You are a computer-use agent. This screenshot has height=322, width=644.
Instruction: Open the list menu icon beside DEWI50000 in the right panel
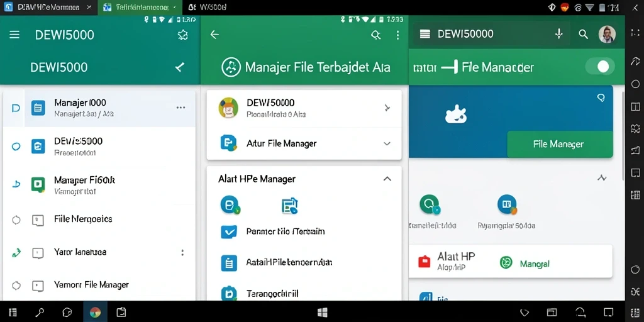tap(425, 35)
